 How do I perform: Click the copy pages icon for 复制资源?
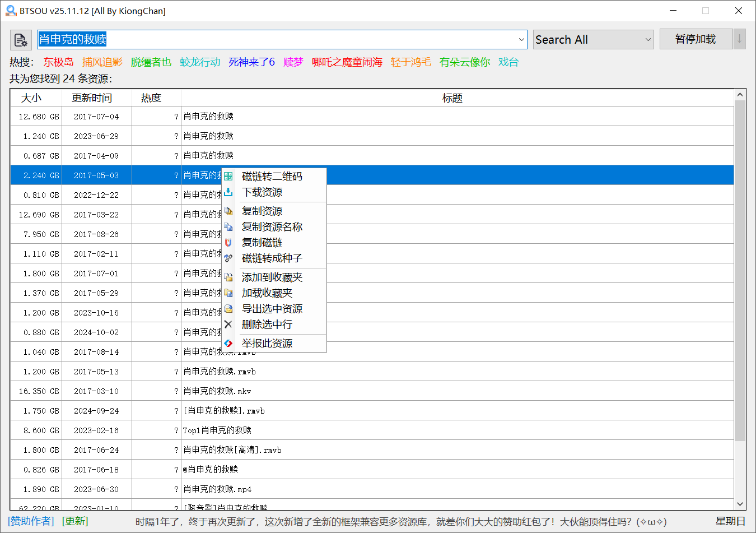(x=228, y=211)
